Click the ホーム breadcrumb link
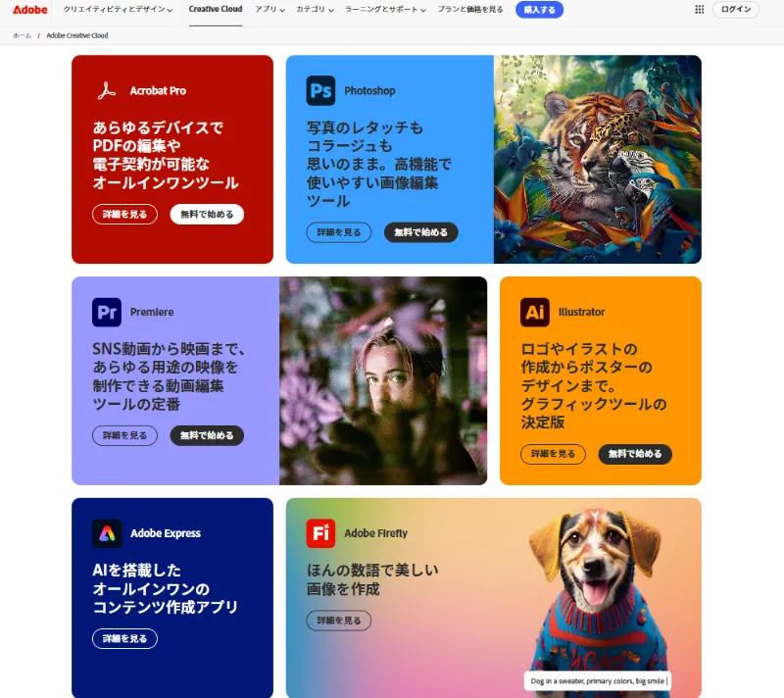784x698 pixels. pyautogui.click(x=22, y=35)
